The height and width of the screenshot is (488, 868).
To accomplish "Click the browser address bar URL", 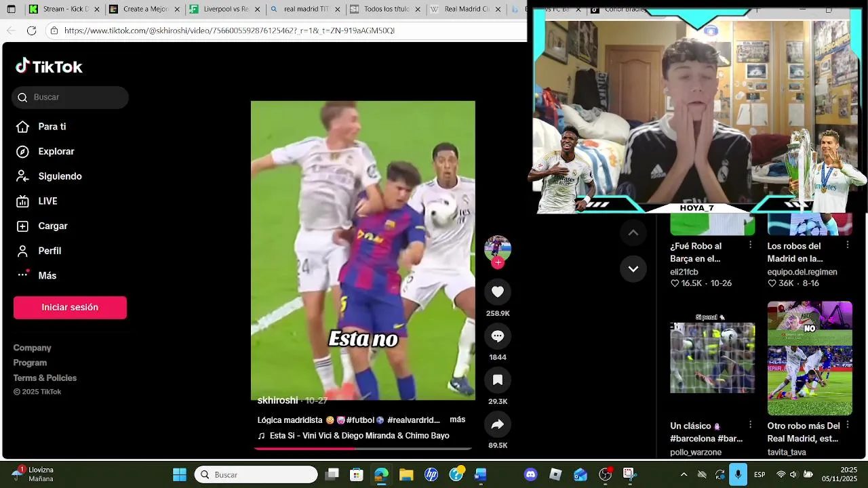I will coord(229,30).
